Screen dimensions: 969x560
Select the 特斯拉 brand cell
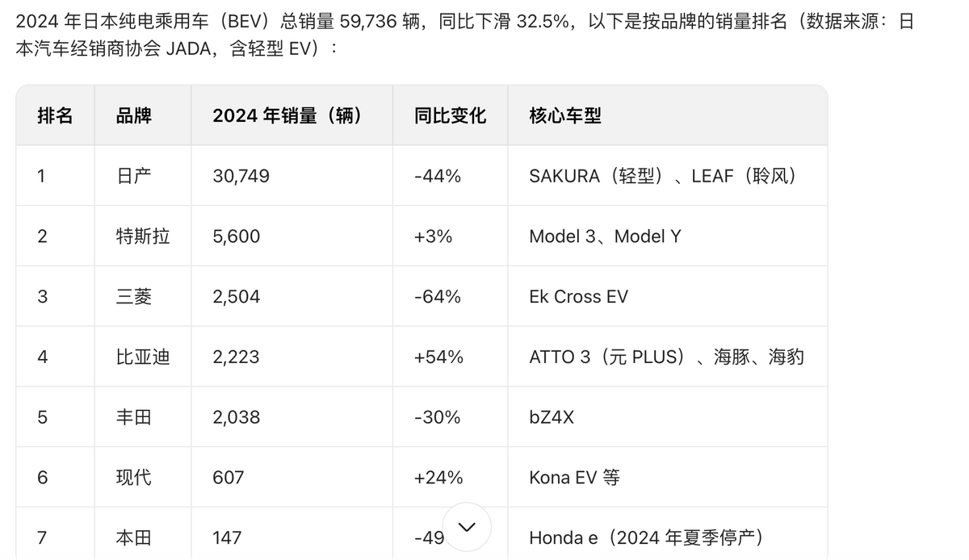tap(143, 236)
